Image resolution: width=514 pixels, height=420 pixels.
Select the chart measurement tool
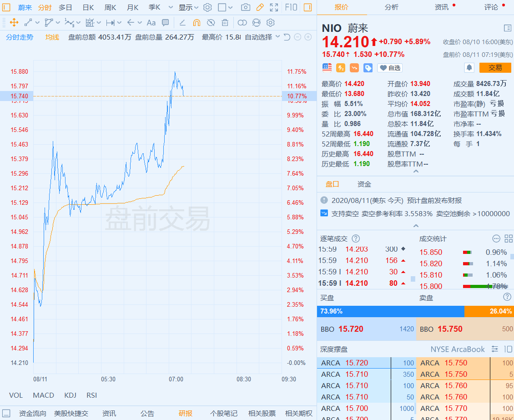click(90, 23)
